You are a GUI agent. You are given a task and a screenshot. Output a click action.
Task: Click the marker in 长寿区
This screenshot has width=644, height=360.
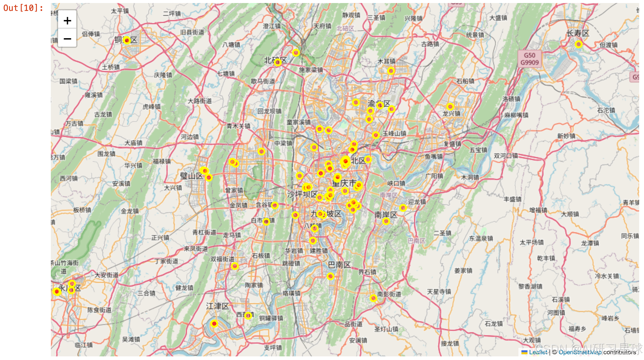(579, 45)
